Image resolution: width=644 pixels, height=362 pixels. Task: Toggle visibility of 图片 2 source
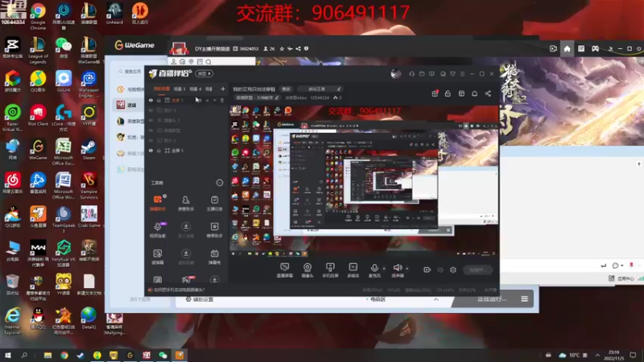151,140
